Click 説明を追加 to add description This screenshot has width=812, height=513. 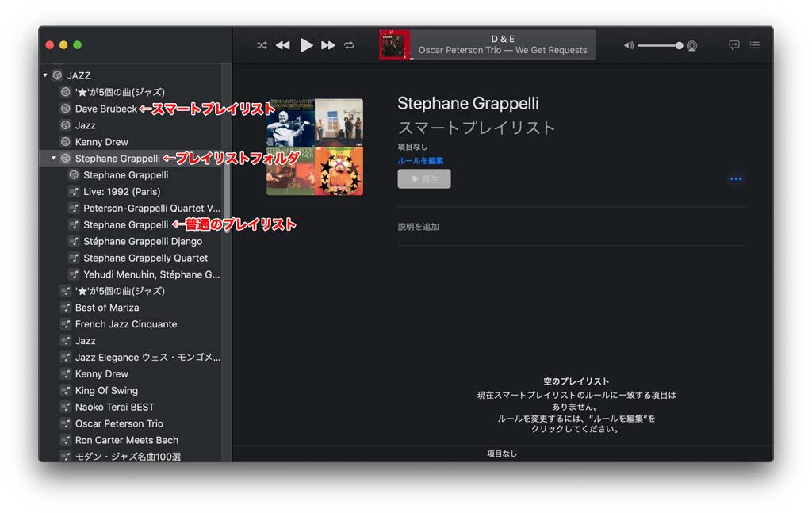[x=418, y=226]
